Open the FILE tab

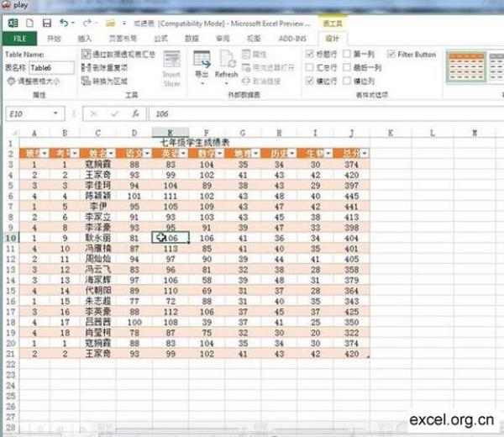point(19,39)
